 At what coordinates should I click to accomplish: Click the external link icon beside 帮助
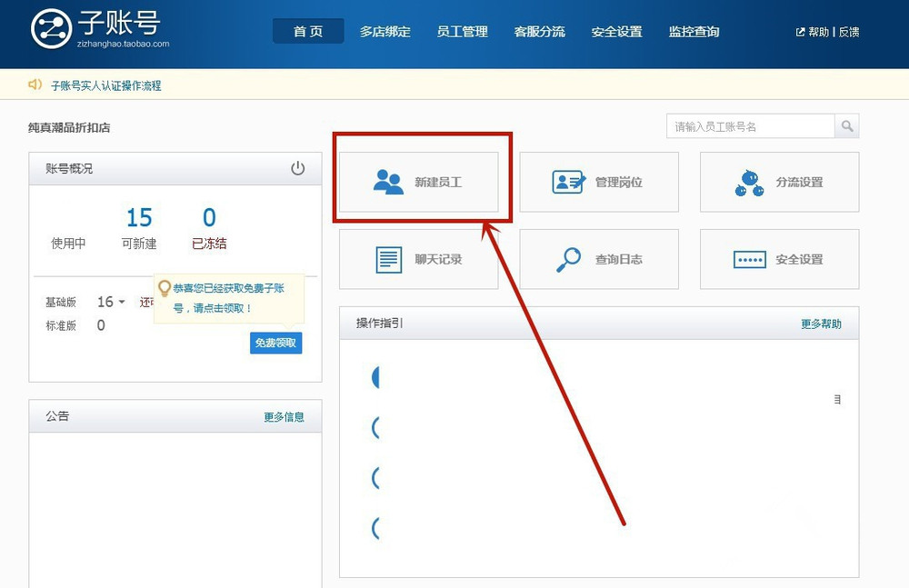pos(800,32)
